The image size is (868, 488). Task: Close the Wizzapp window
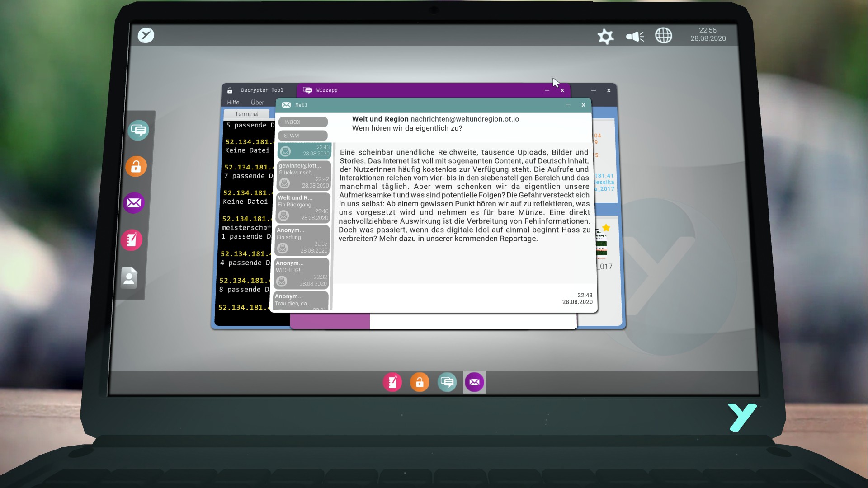pos(562,90)
